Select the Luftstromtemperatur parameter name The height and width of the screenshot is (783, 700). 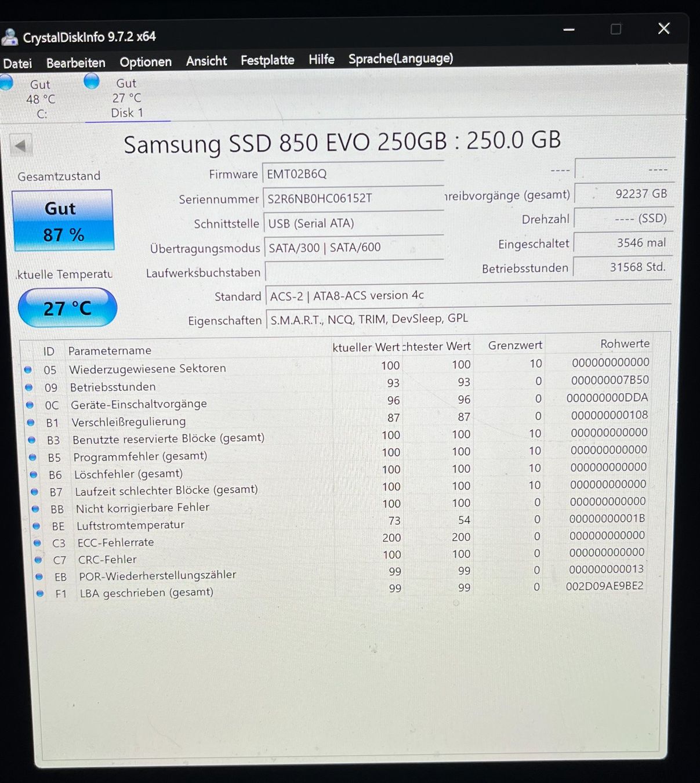[130, 525]
